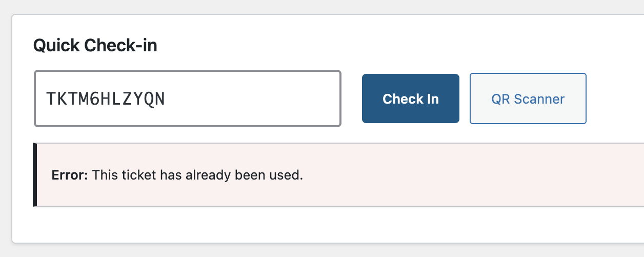Screen dimensions: 644x257
Task: Click the bold Error: label
Action: click(70, 175)
